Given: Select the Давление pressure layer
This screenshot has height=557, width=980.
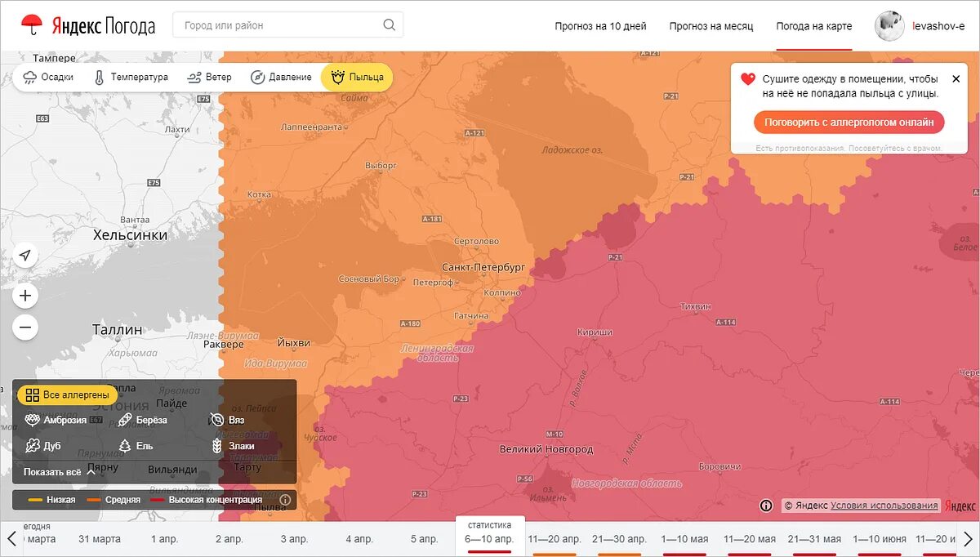Looking at the screenshot, I should [x=281, y=78].
